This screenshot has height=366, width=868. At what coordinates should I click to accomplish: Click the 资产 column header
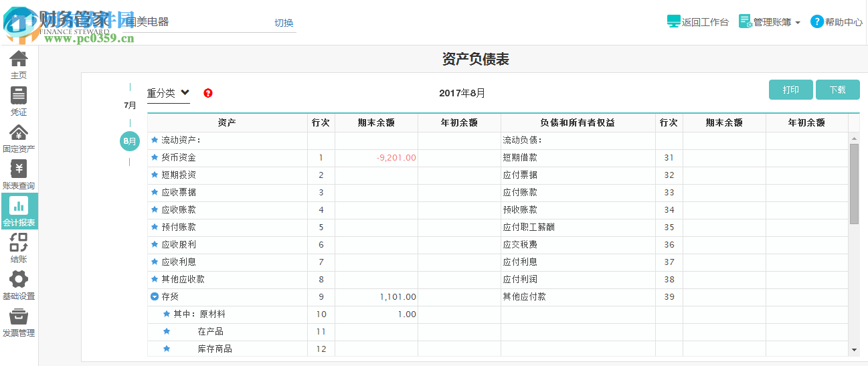point(227,123)
